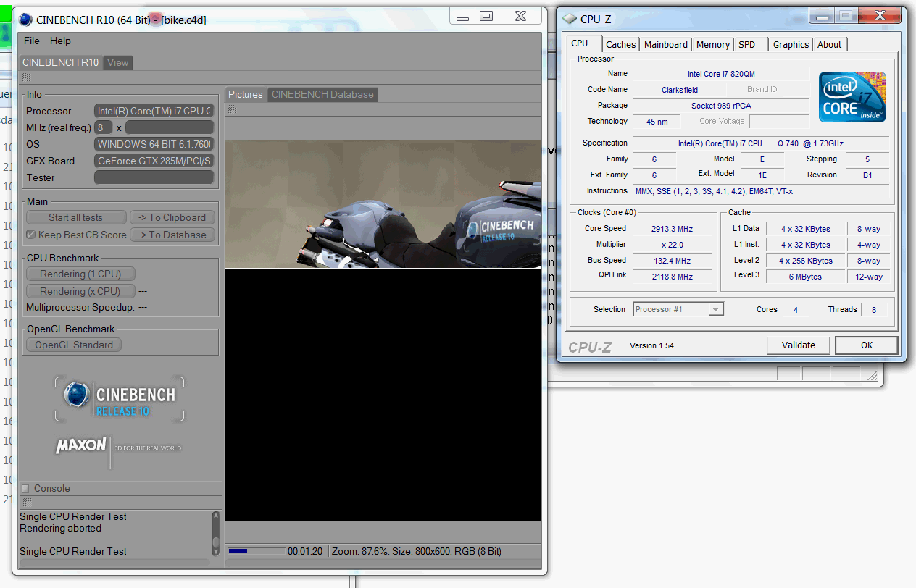Click the grip handle under the Console checkbox
Screen dimensions: 916x588
click(x=26, y=502)
